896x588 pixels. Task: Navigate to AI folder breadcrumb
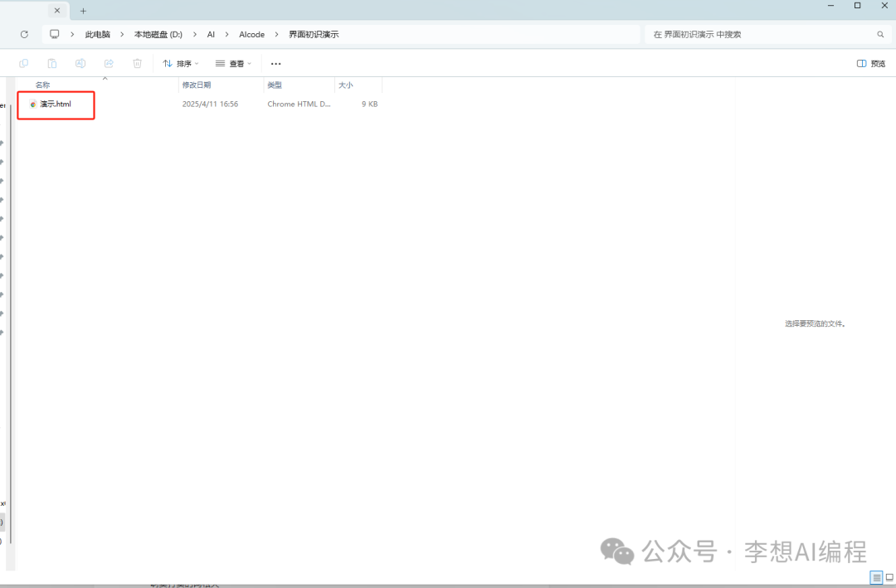tap(211, 34)
